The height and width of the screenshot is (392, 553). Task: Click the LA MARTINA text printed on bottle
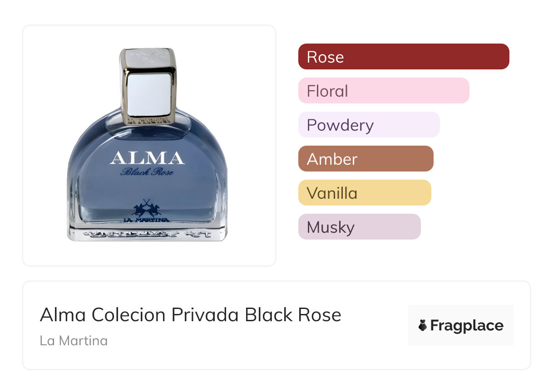pos(146,220)
